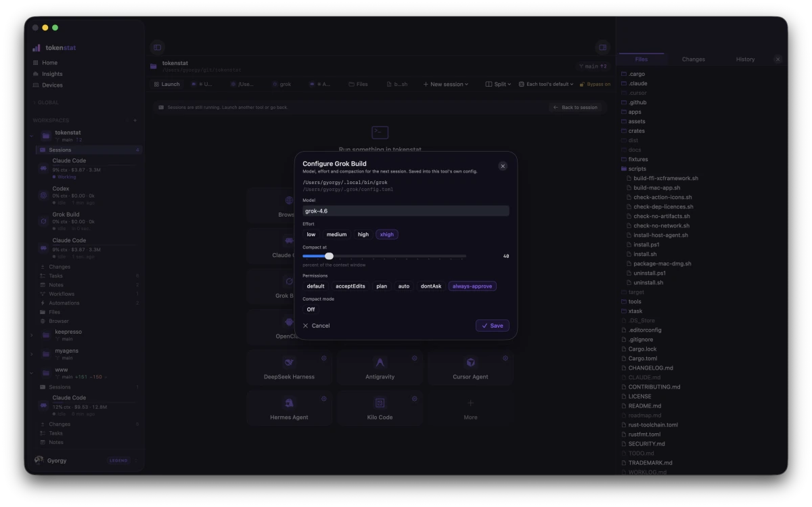Open Automations in tokenstat workspace
Screen dimensions: 812x507
tap(64, 303)
